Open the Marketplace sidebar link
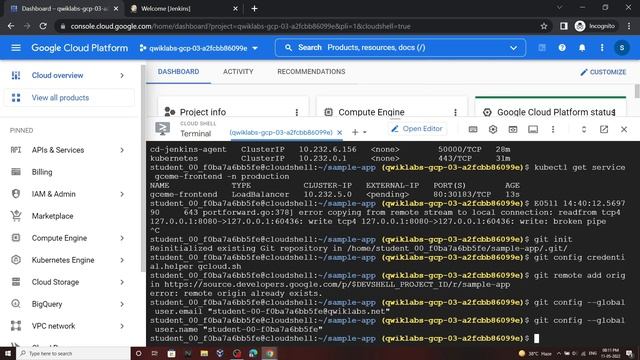This screenshot has height=360, width=640. [53, 216]
